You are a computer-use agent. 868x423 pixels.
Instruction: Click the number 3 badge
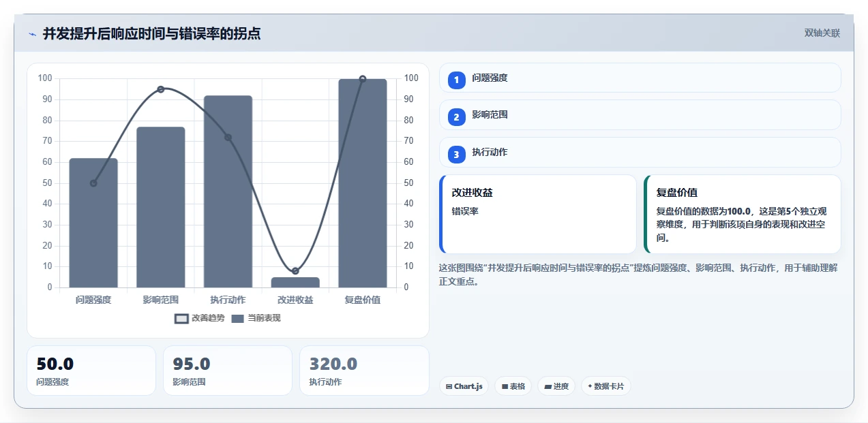456,155
